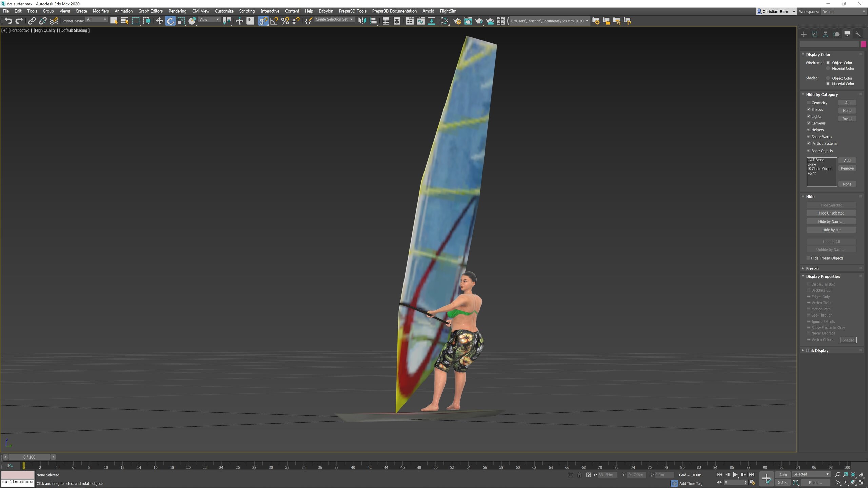Select Wireframe Object Color radio
Screen dimensions: 868x488
click(828, 63)
